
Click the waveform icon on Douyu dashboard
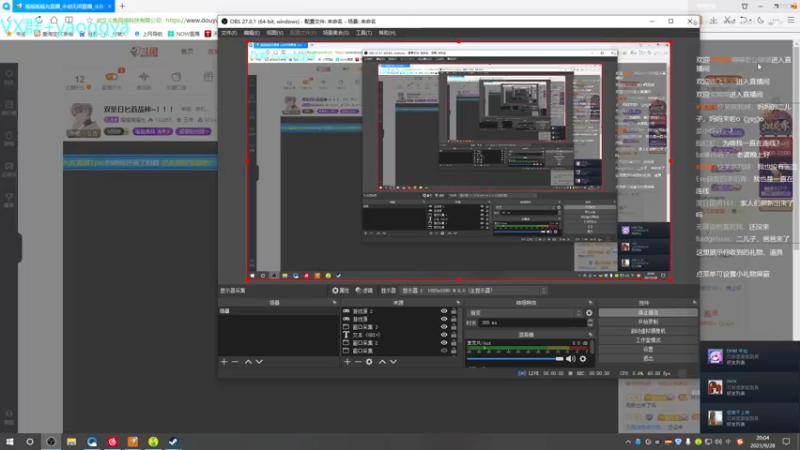tap(144, 77)
